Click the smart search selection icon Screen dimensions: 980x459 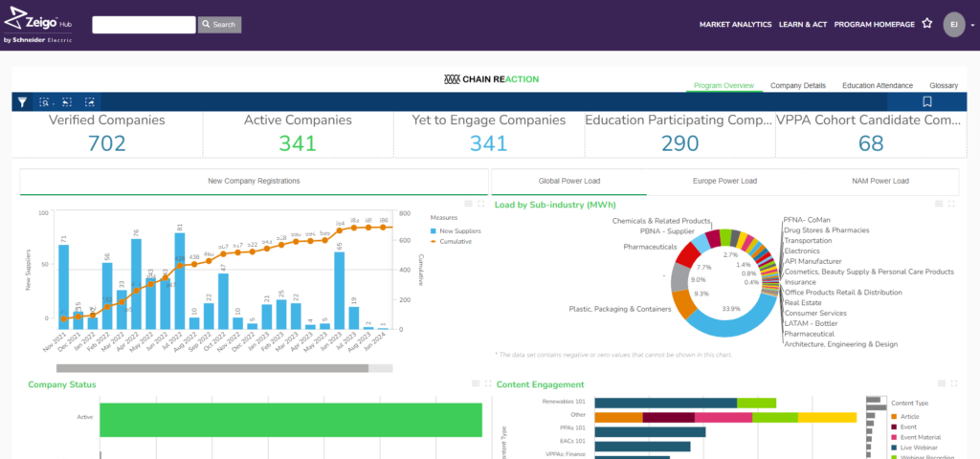[44, 101]
